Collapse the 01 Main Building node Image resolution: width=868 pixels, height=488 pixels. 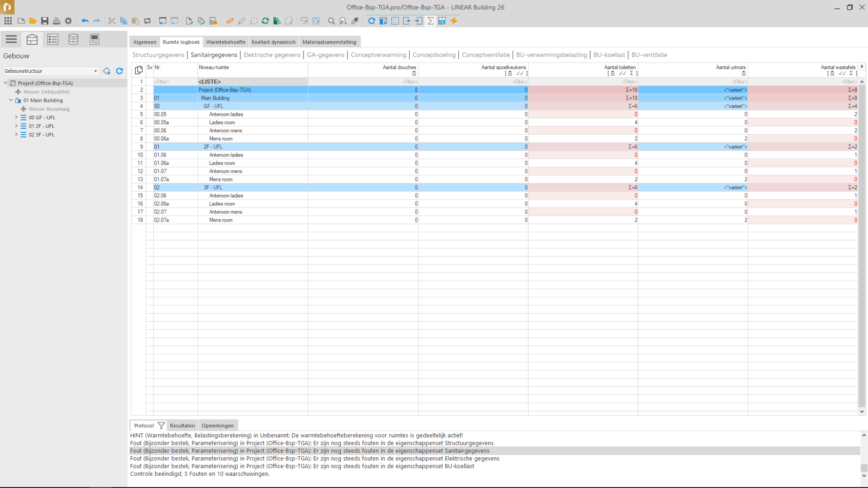click(11, 101)
